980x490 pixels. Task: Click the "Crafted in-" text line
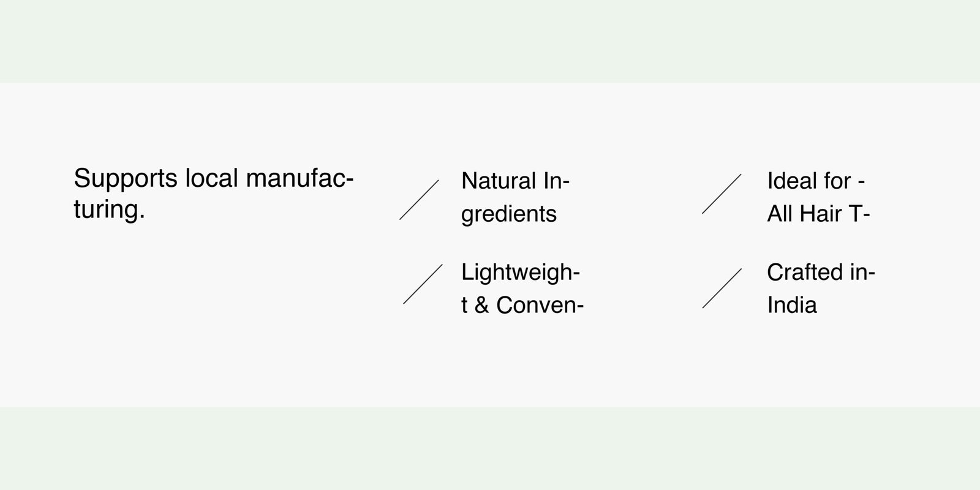821,272
